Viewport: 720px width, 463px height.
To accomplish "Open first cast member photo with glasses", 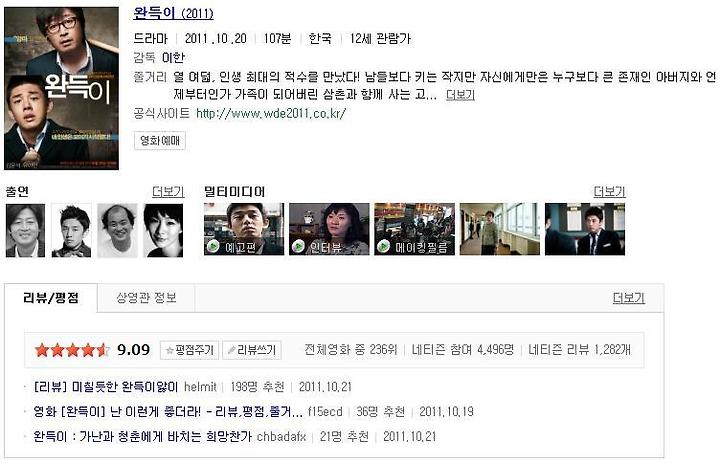I will (x=25, y=231).
